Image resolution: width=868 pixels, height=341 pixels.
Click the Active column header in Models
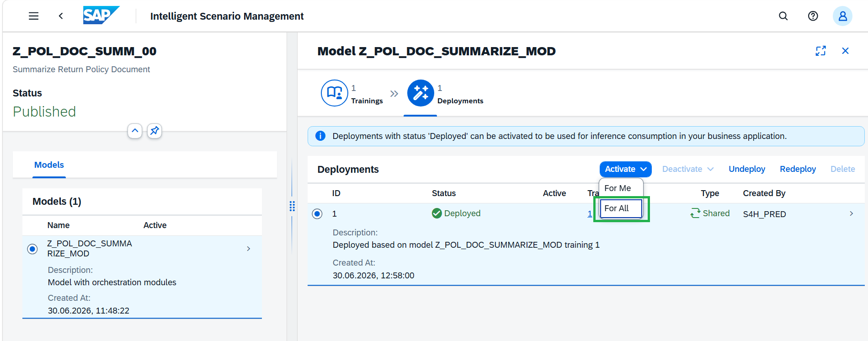point(155,225)
